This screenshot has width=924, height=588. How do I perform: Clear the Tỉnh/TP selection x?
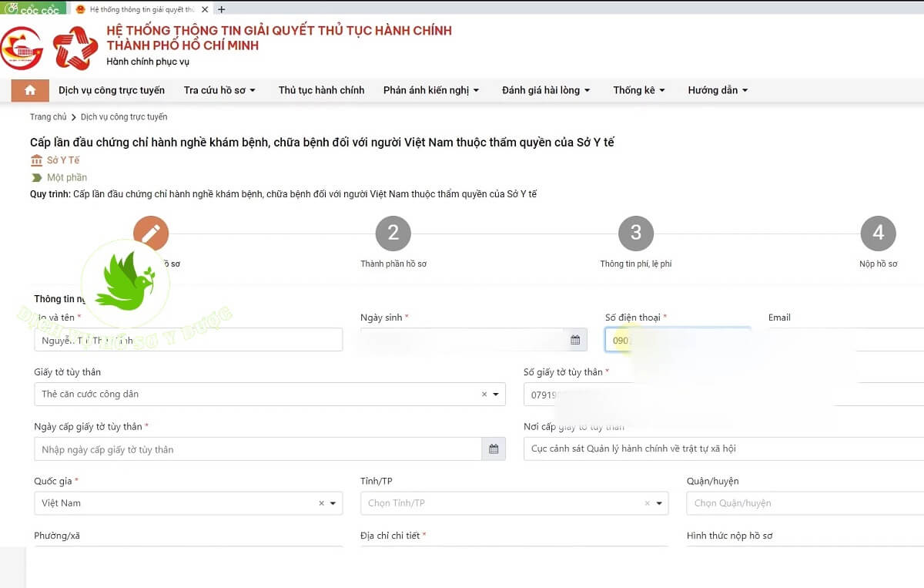[x=648, y=503]
